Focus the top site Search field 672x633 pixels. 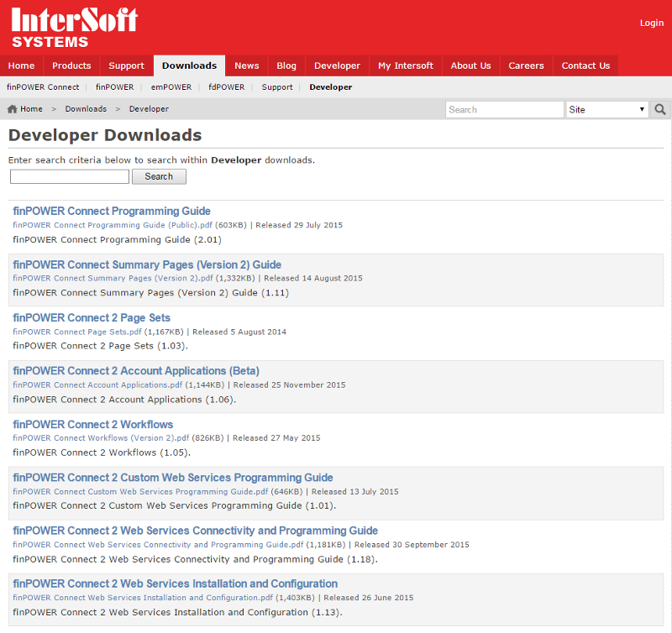point(505,110)
